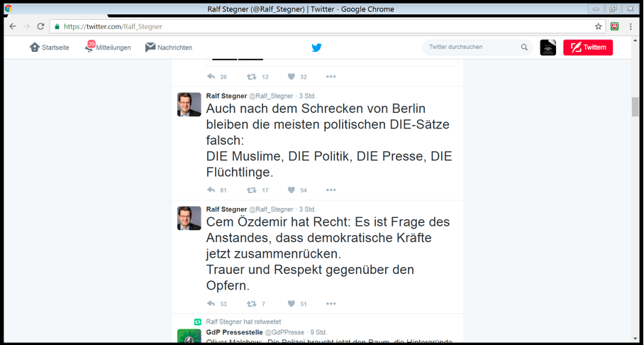Open the GdP Pressestelle profile link
This screenshot has width=644, height=345.
point(234,332)
